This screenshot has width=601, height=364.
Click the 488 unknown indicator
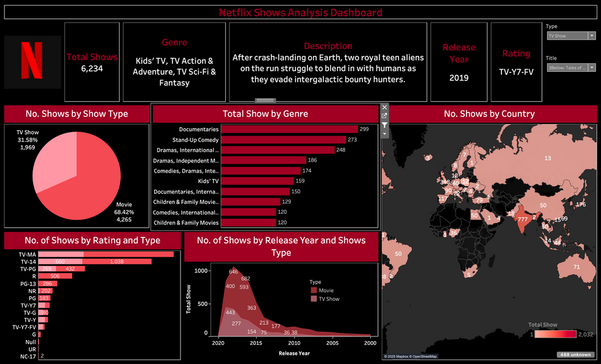point(575,355)
